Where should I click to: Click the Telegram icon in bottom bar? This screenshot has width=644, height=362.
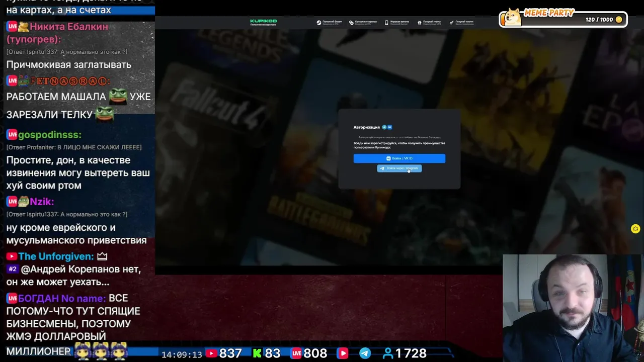coord(365,353)
